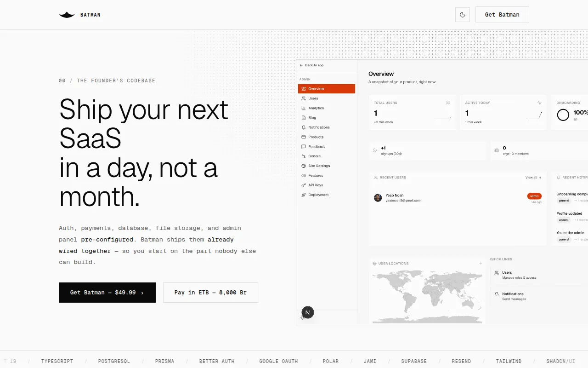
Task: Click the Batman bat logo icon
Action: coord(67,15)
